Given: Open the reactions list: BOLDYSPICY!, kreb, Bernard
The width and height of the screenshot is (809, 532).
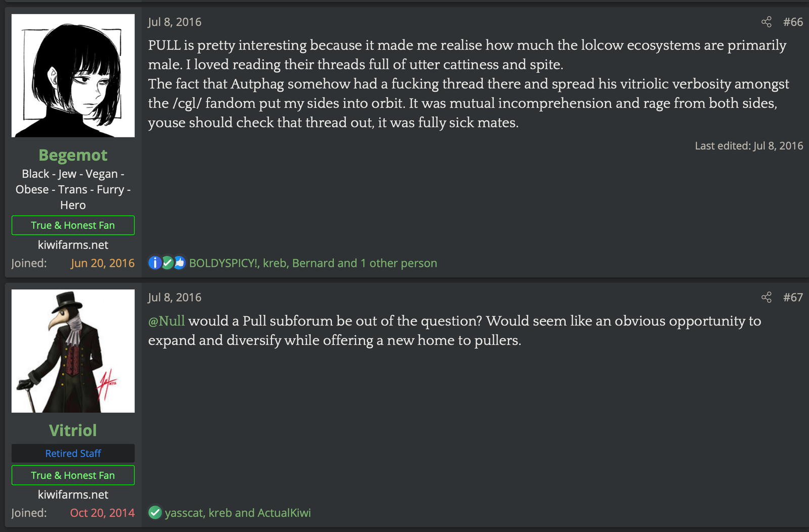Looking at the screenshot, I should [313, 263].
